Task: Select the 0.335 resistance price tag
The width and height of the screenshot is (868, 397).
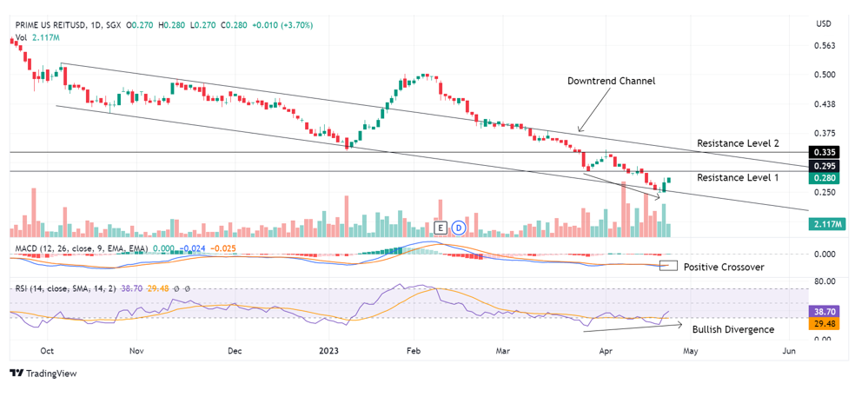Action: pos(825,152)
